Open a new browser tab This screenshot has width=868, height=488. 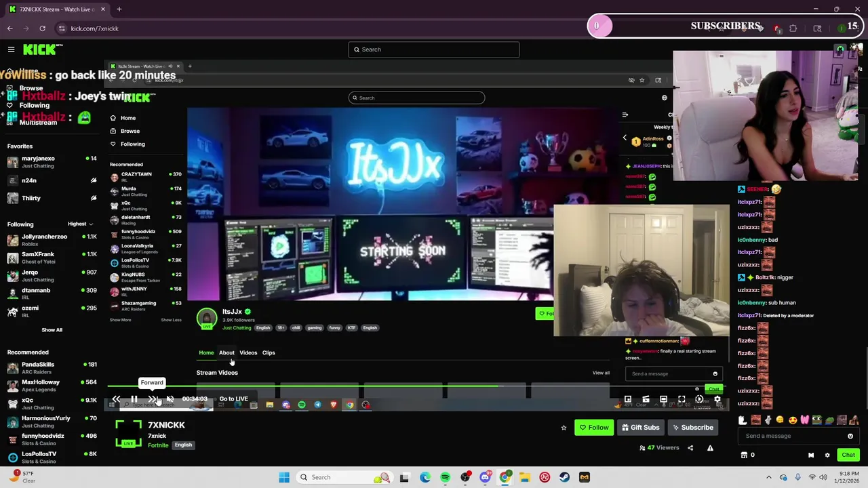point(119,9)
